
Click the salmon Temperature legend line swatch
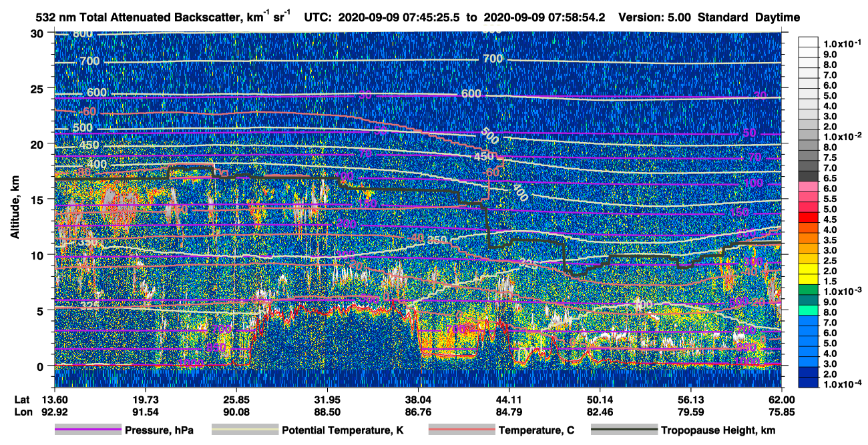[x=461, y=430]
